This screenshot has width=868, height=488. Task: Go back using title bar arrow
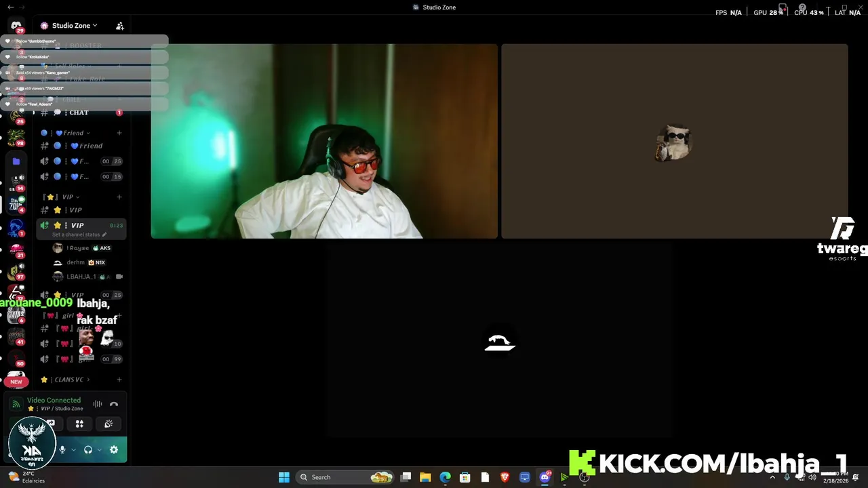point(10,7)
